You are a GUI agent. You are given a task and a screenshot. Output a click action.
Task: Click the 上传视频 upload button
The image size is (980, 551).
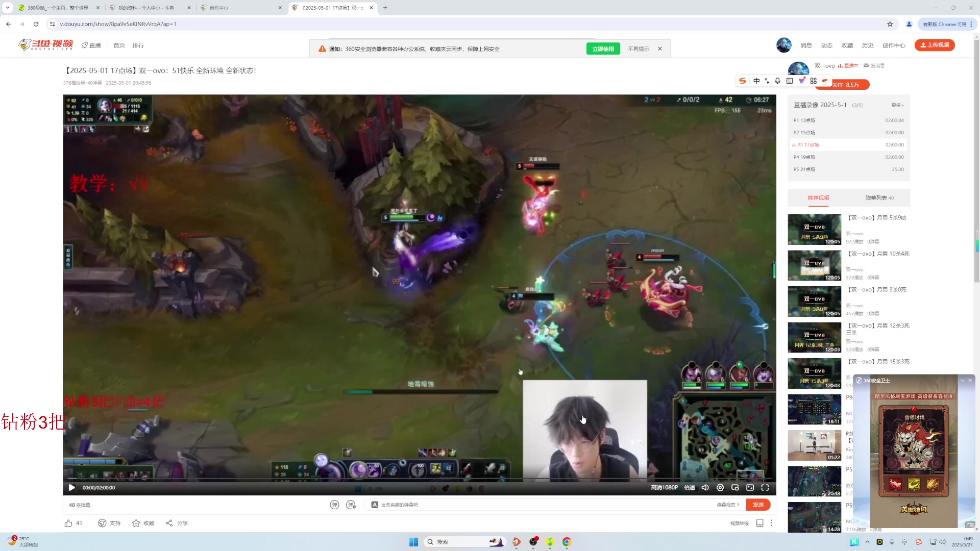point(935,45)
